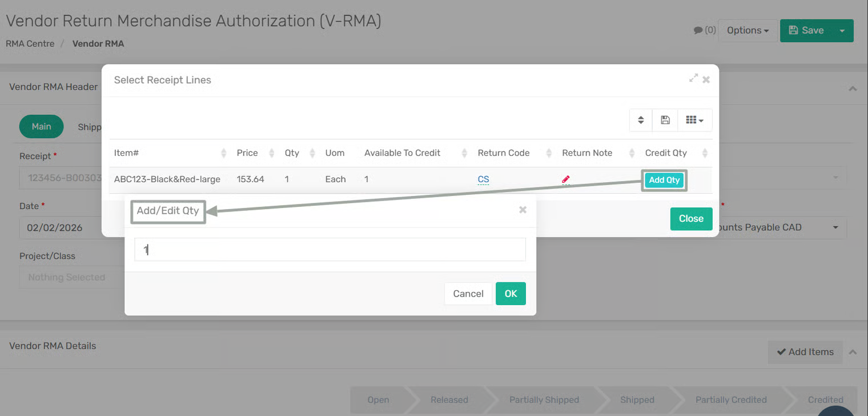Sort by the Item# column header

(x=127, y=153)
